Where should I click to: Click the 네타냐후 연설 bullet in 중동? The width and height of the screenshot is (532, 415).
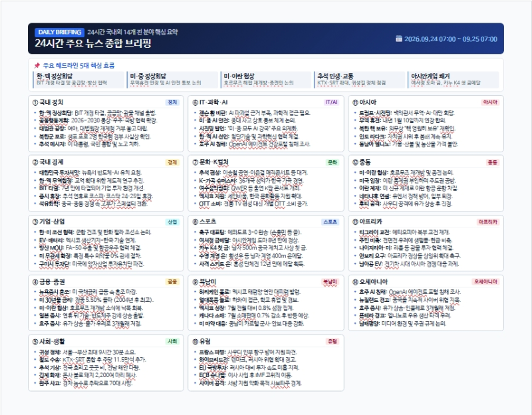coord(406,196)
